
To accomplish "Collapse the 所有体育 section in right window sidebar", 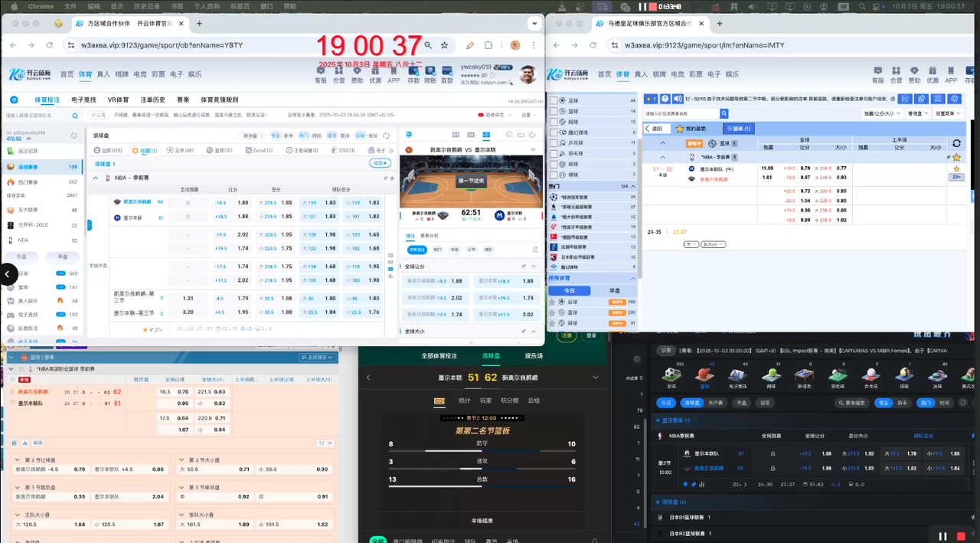I will 632,278.
